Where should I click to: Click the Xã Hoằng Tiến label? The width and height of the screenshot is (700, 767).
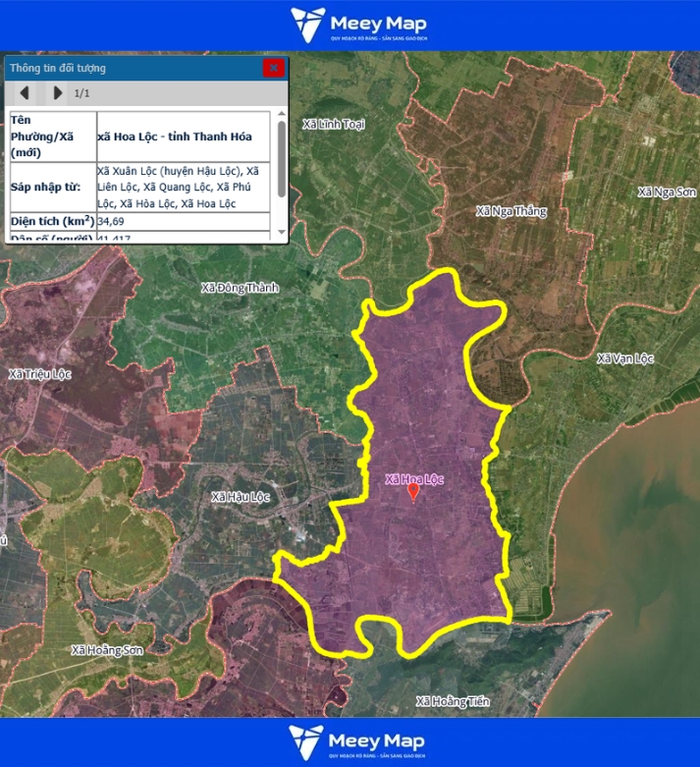[452, 701]
